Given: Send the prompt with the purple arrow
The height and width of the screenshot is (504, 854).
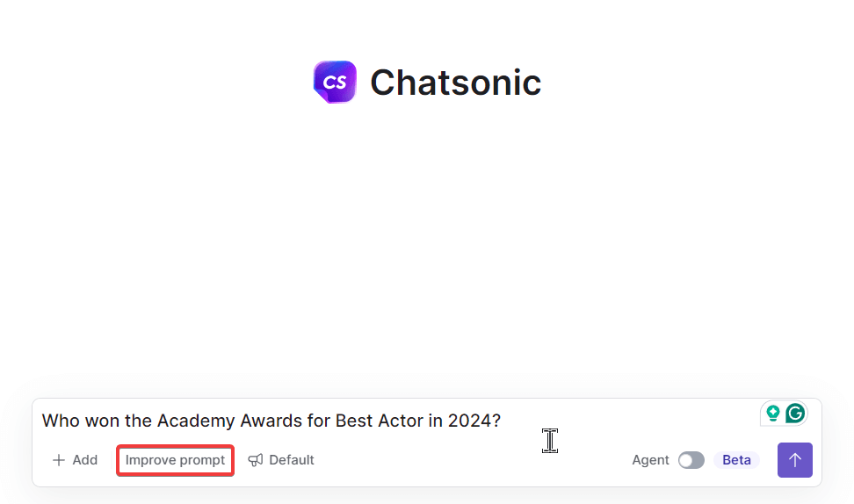Looking at the screenshot, I should [x=794, y=460].
